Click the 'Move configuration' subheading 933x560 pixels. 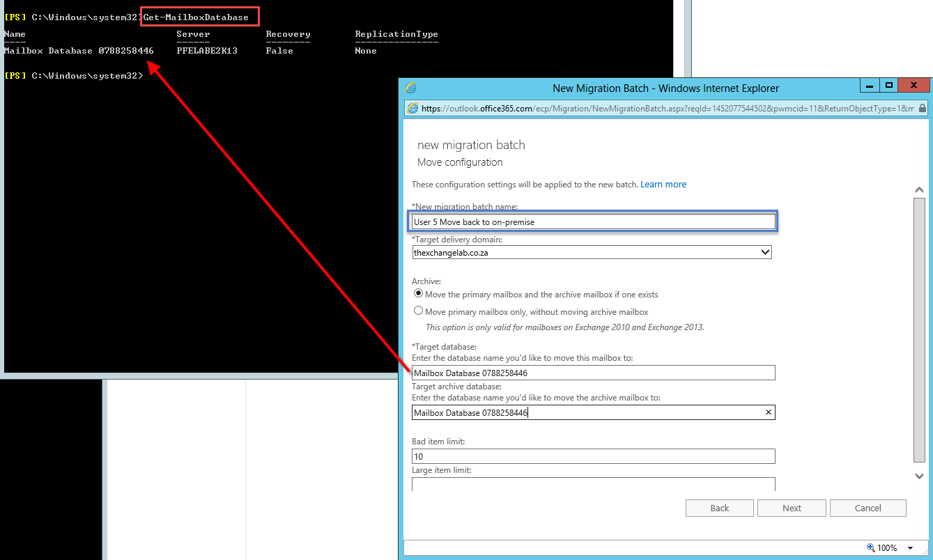pyautogui.click(x=460, y=162)
